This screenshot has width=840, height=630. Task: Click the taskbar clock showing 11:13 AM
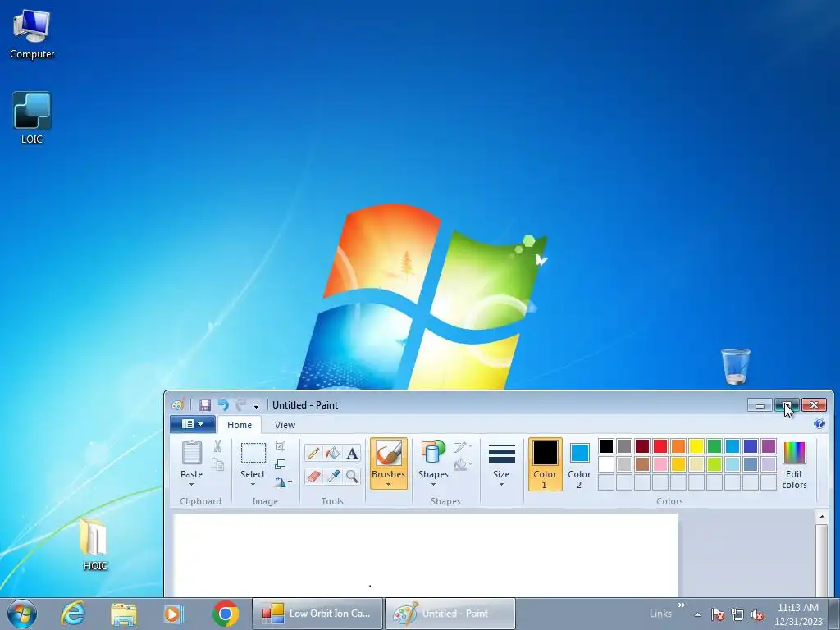(x=797, y=614)
